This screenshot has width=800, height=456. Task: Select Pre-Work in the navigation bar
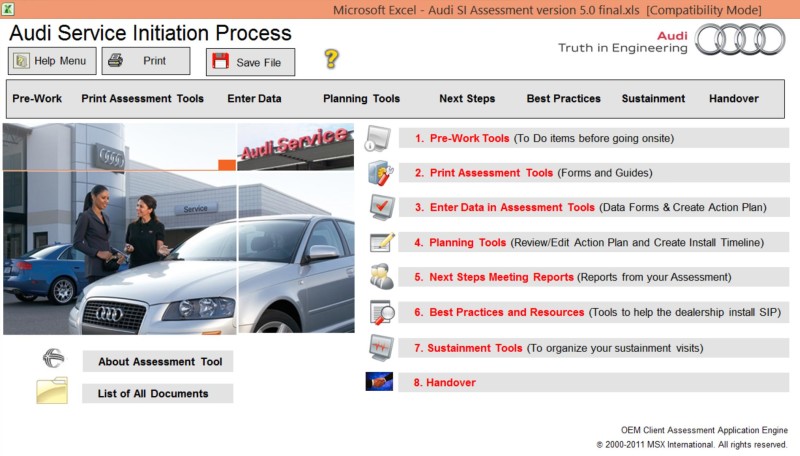[37, 99]
